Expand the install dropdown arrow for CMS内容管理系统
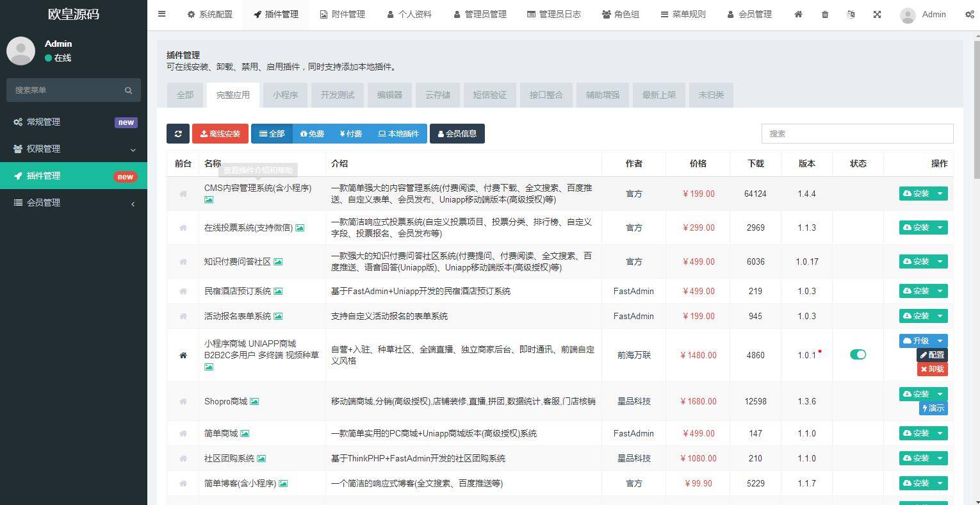Viewport: 980px width, 505px height. [x=940, y=194]
